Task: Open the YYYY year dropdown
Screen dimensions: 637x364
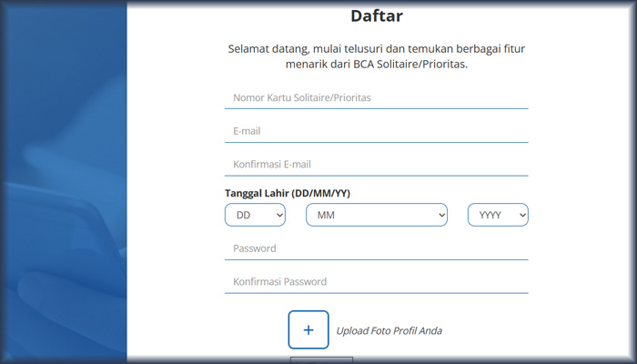Action: coord(498,215)
